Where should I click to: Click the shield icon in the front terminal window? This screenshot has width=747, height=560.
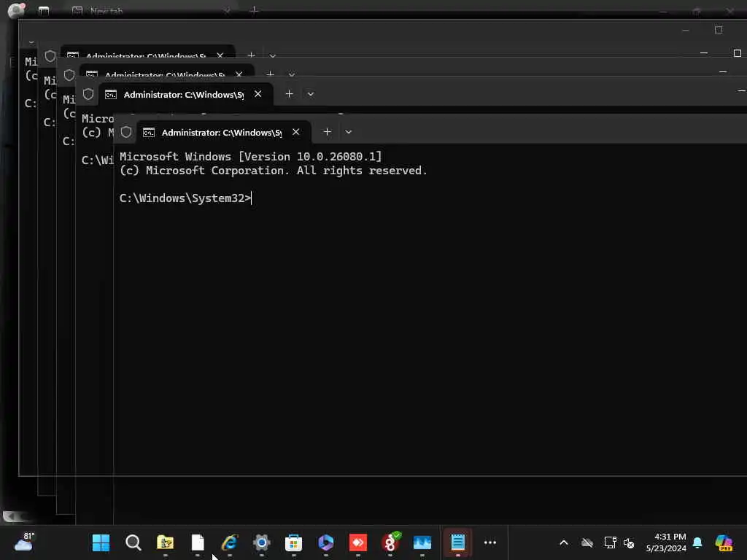click(125, 132)
